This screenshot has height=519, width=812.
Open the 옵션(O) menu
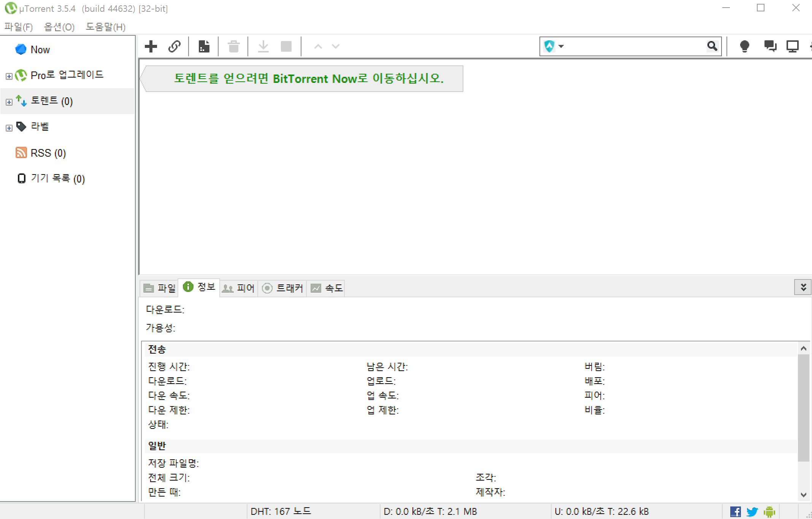59,27
